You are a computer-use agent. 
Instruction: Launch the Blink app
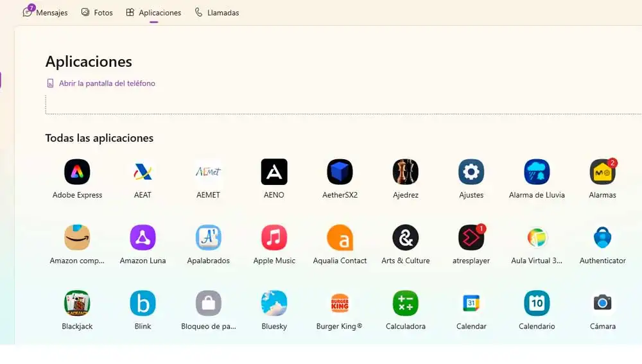(x=143, y=304)
